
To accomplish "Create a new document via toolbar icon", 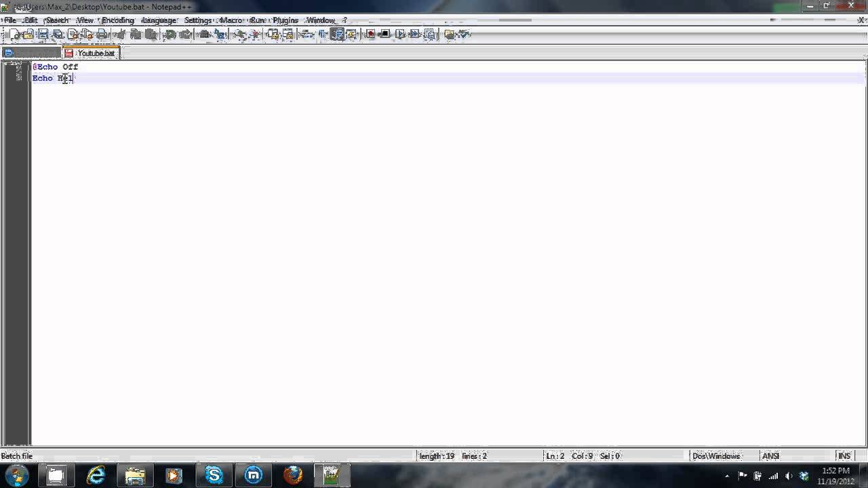I will coord(15,34).
